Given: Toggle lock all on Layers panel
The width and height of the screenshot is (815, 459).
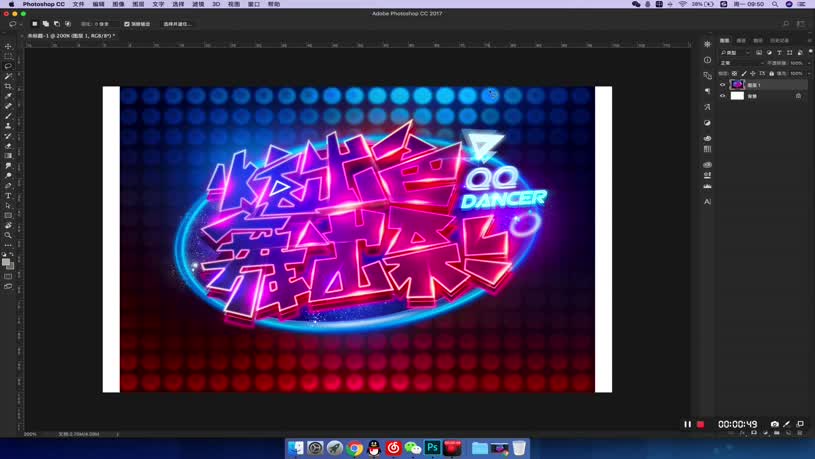Looking at the screenshot, I should pyautogui.click(x=771, y=73).
